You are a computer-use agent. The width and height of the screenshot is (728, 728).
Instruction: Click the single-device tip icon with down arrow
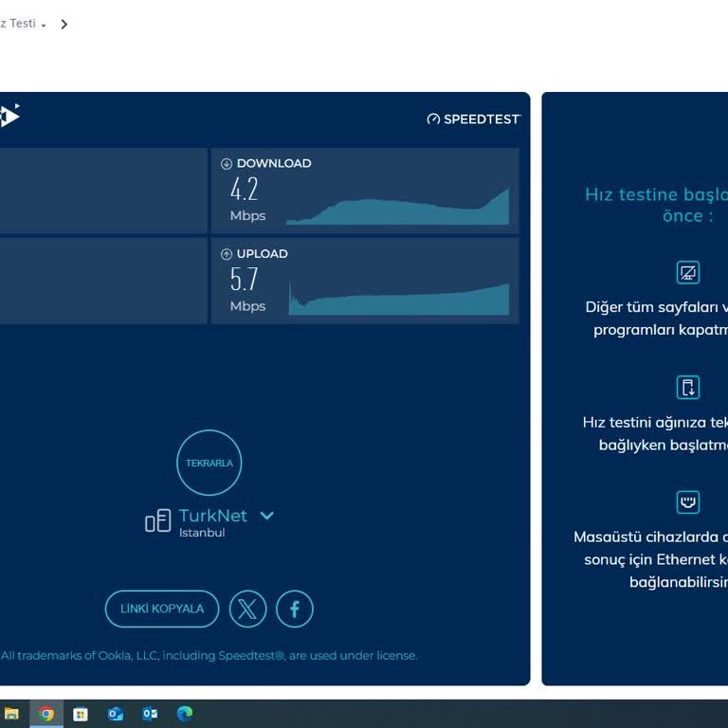click(x=688, y=387)
